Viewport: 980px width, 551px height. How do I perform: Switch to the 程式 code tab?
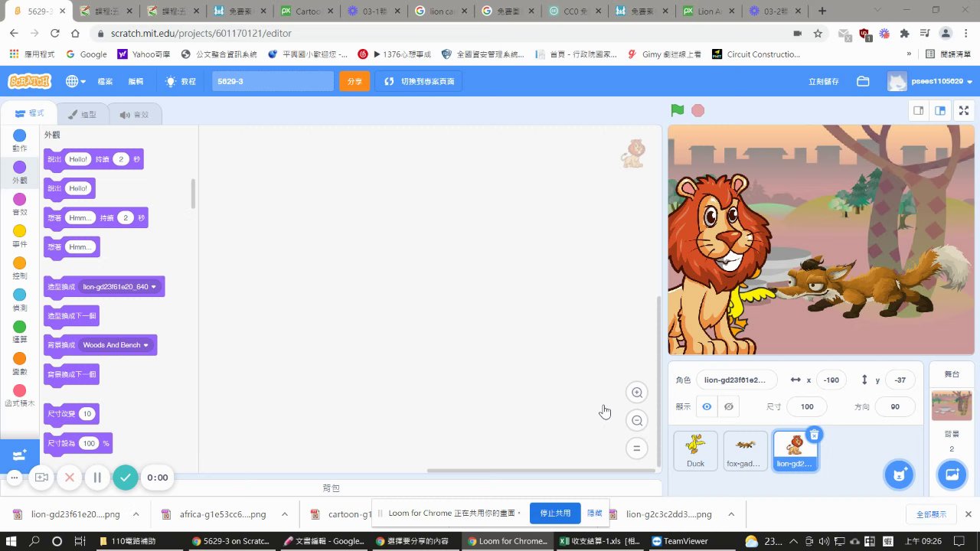[x=30, y=113]
